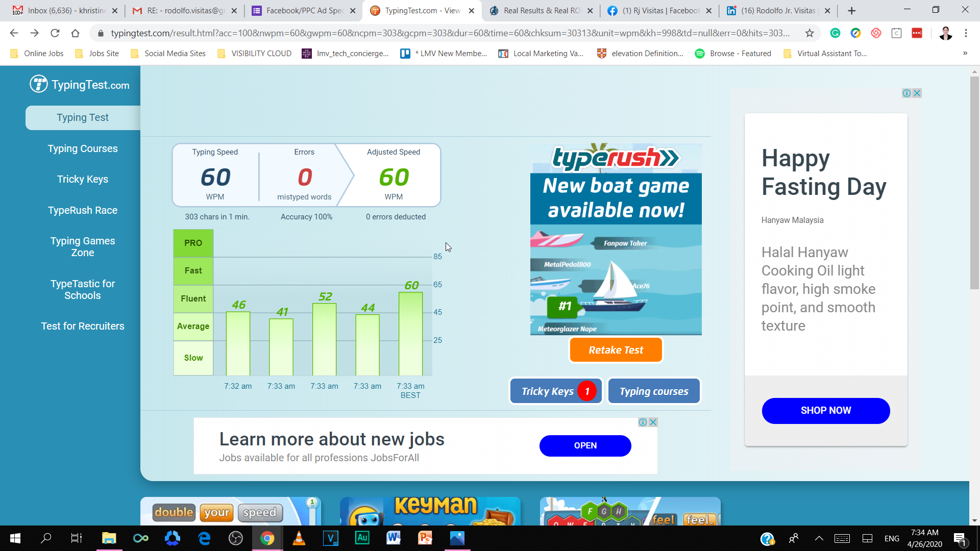Viewport: 980px width, 551px height.
Task: Open the Keyman game thumbnail
Action: (430, 511)
